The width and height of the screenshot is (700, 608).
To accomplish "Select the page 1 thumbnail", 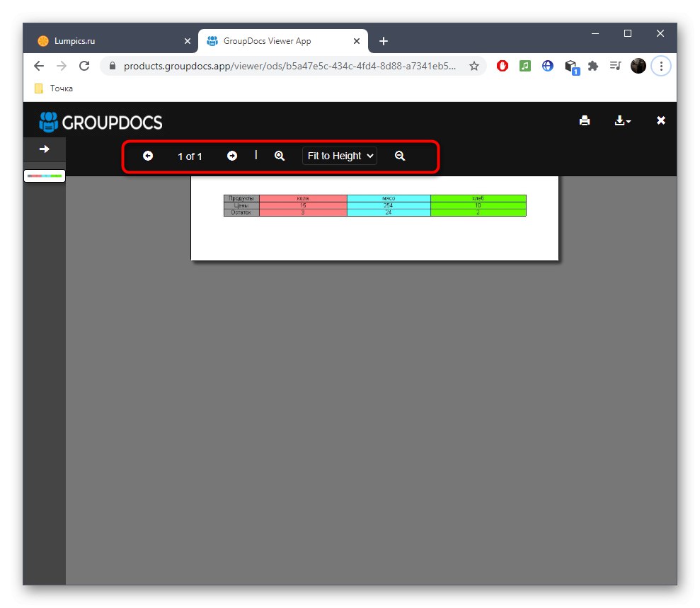I will [x=45, y=176].
